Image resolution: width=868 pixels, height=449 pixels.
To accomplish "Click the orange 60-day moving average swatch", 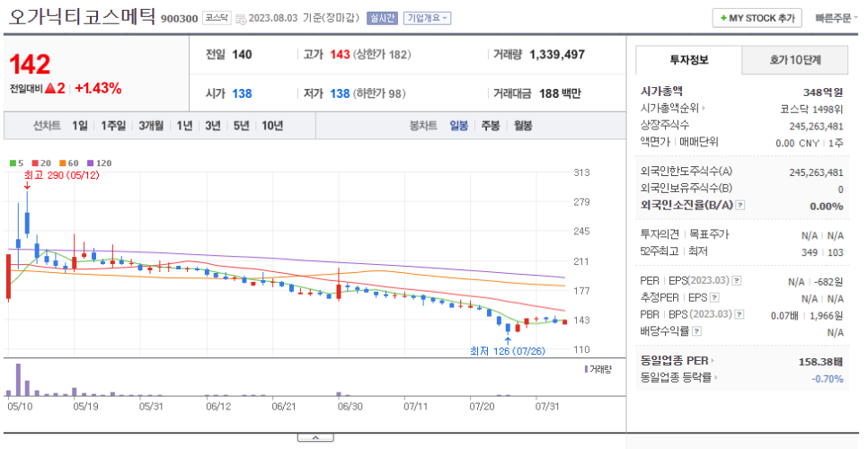I will point(63,163).
